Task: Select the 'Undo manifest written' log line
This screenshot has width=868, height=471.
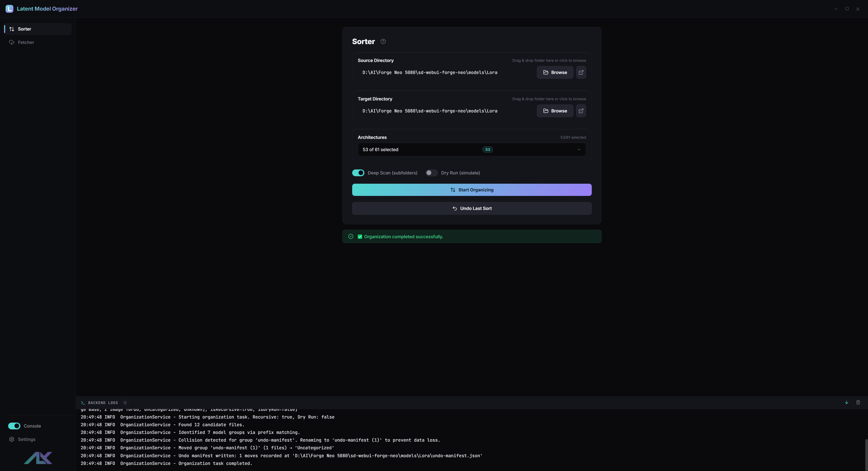Action: (281, 456)
